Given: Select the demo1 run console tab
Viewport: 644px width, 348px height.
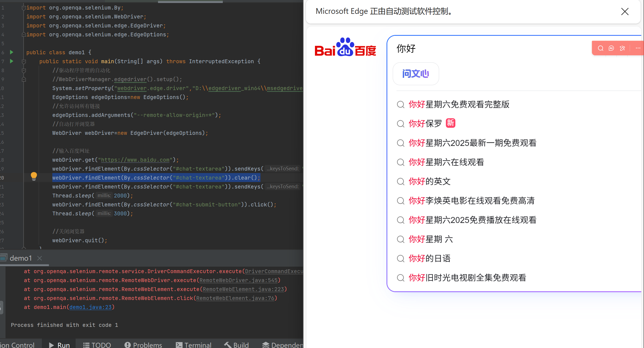Looking at the screenshot, I should pyautogui.click(x=21, y=258).
